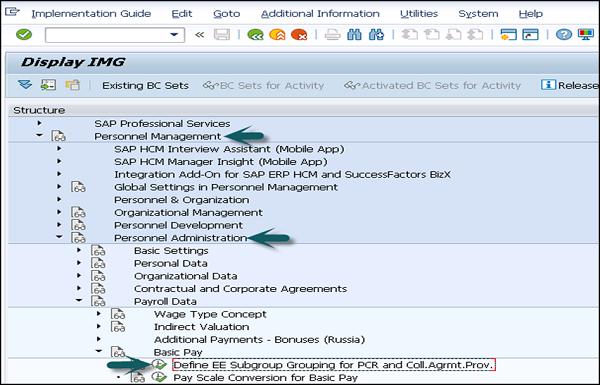Screen dimensions: 600x385
Task: Click the red Cancel icon
Action: tap(299, 35)
